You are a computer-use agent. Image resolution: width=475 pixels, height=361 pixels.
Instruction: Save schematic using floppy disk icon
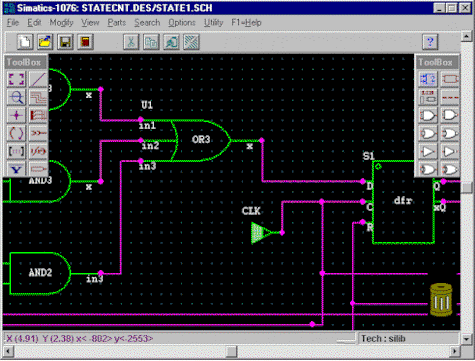coord(65,42)
